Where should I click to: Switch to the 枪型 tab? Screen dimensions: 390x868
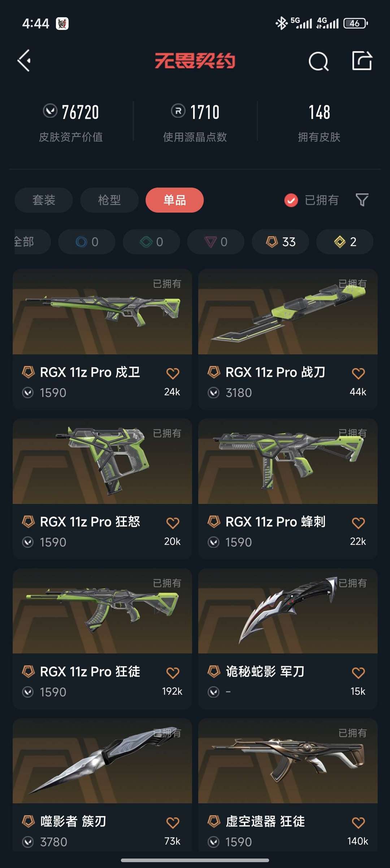coord(109,200)
